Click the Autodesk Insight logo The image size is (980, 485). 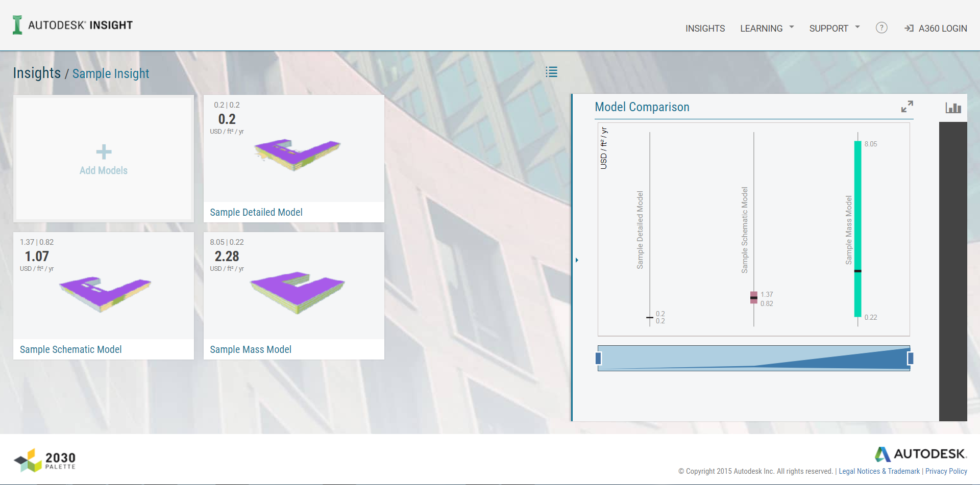[71, 24]
